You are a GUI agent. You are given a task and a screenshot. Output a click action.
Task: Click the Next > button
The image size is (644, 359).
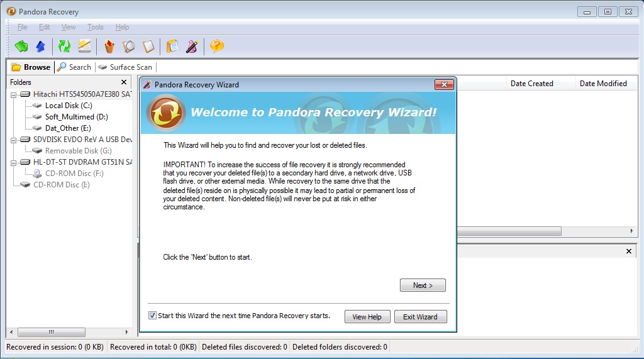coord(423,285)
